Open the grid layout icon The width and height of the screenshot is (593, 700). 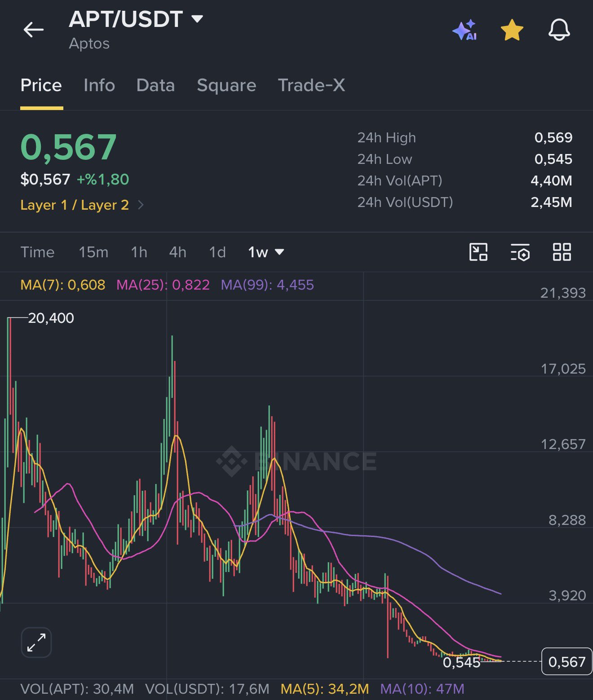(x=562, y=252)
